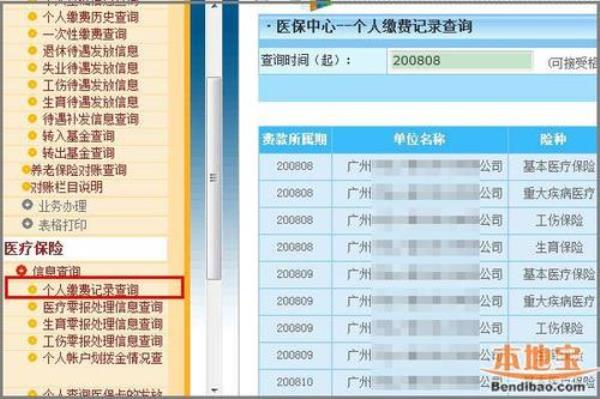Viewport: 600px width, 399px height.
Task: Click the bullet icon beside 转出基金查询
Action: point(33,153)
